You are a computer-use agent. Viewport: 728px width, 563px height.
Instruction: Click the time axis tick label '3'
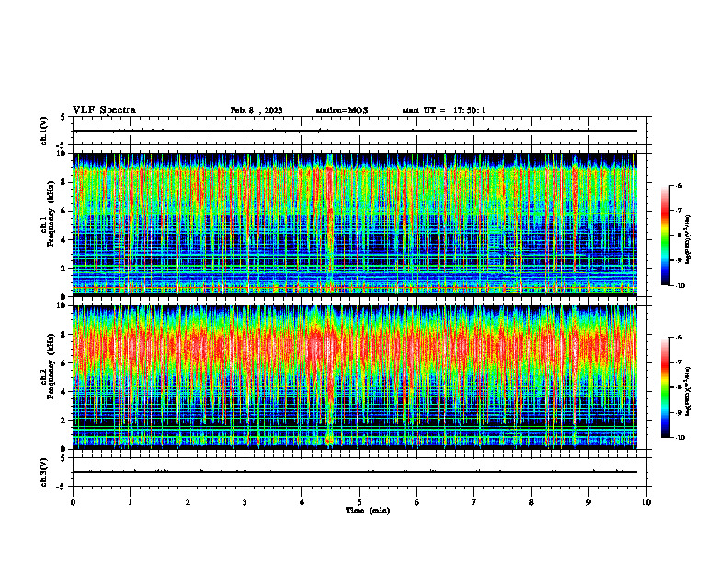pos(245,502)
